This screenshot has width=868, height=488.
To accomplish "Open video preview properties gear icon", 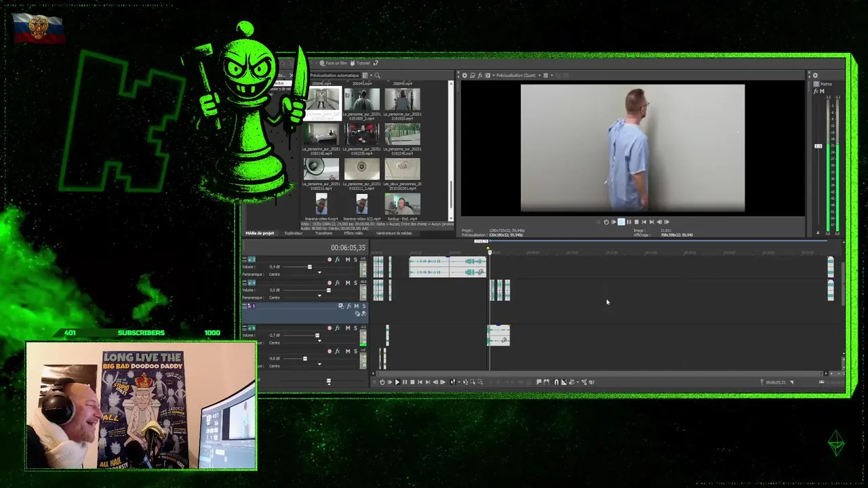I will click(x=465, y=75).
